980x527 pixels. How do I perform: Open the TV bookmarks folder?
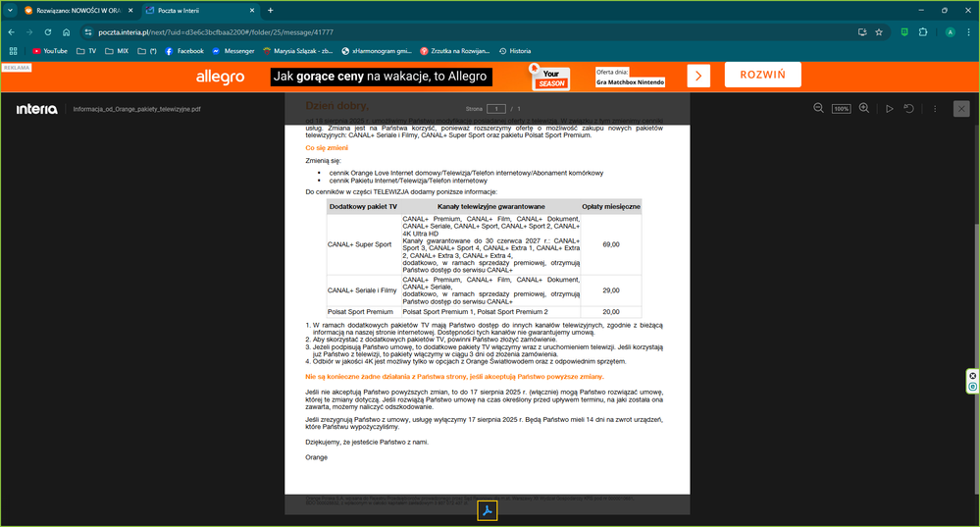[86, 51]
